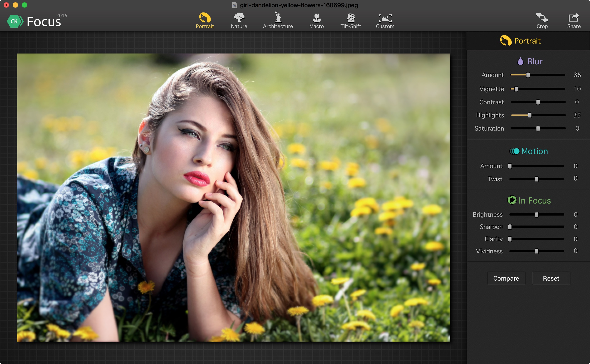Image resolution: width=590 pixels, height=364 pixels.
Task: Switch to Macro mode
Action: point(317,18)
